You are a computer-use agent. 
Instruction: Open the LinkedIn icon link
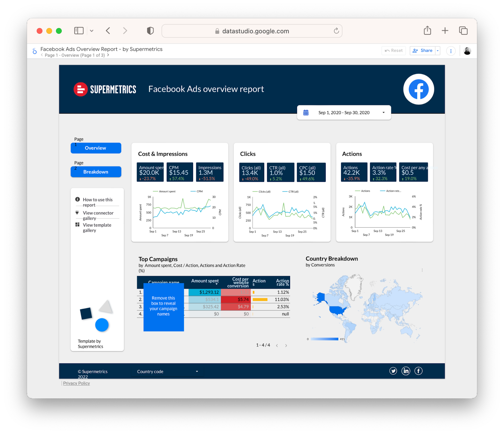pyautogui.click(x=406, y=371)
